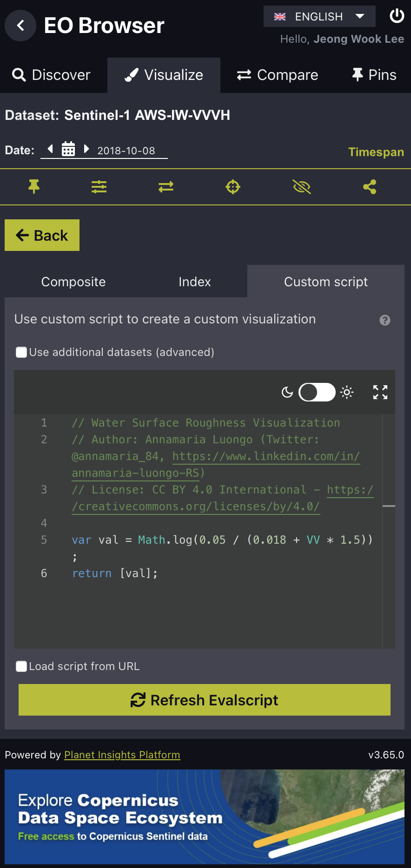
Task: Hide the layer with the crossed-eye icon
Action: (x=302, y=187)
